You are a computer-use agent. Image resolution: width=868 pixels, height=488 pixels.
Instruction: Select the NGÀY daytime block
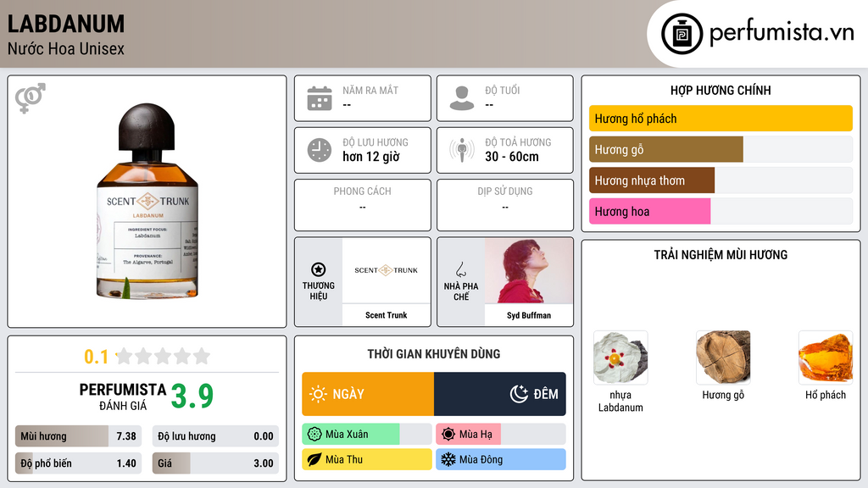(368, 394)
